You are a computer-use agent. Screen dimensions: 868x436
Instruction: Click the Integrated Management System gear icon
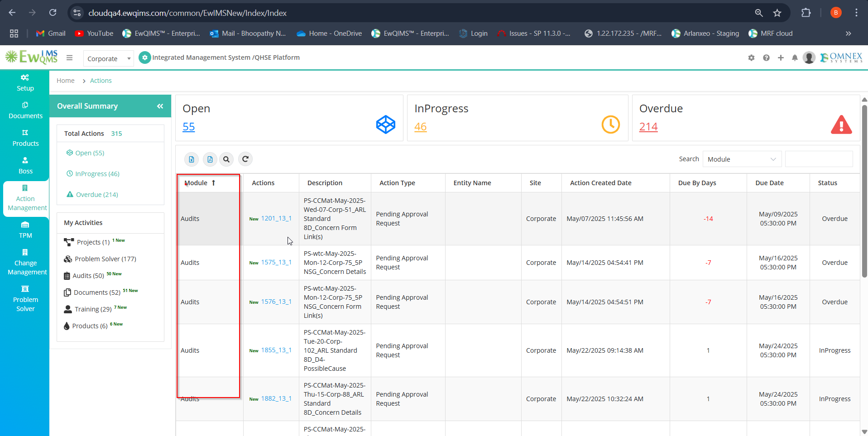pos(144,58)
